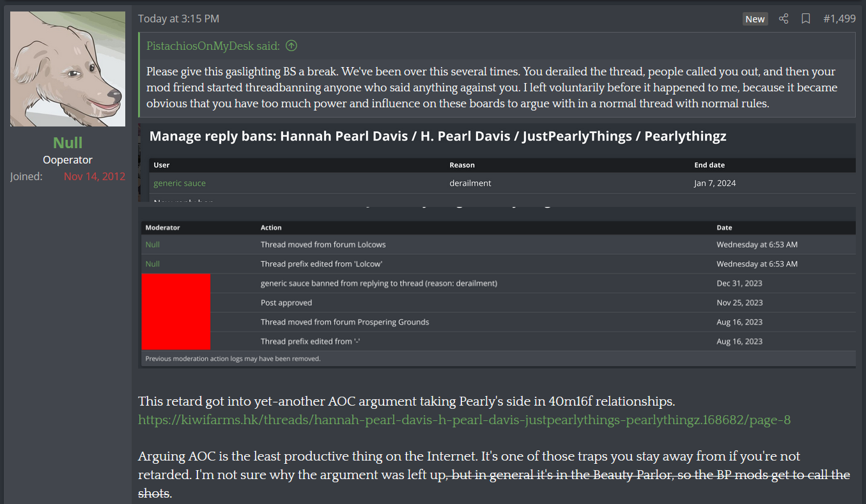Click 'PistachiosOnMyDesk said:' quote header
Image resolution: width=866 pixels, height=504 pixels.
click(x=213, y=45)
